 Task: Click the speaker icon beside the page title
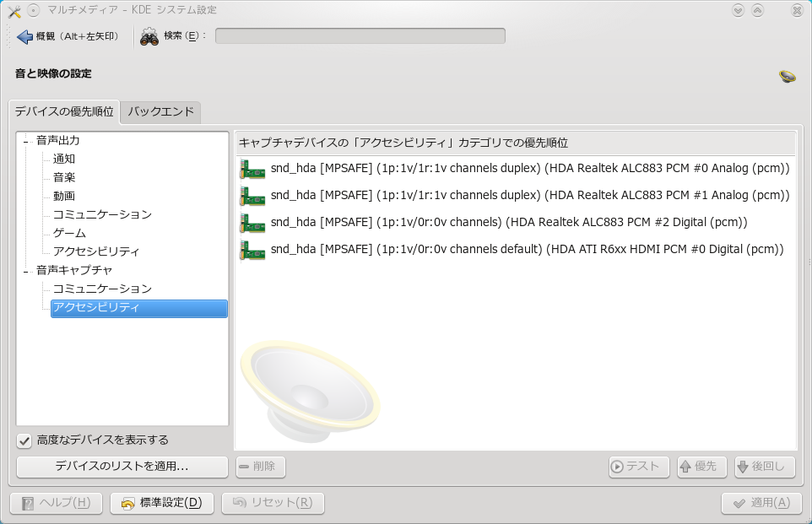click(x=788, y=77)
